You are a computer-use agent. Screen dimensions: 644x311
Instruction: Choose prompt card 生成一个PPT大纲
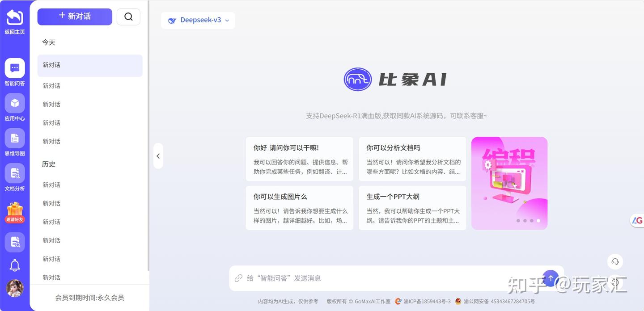point(412,208)
